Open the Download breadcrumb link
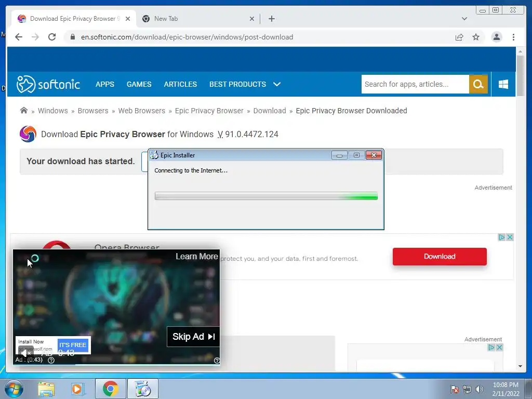The width and height of the screenshot is (532, 399). click(x=270, y=111)
